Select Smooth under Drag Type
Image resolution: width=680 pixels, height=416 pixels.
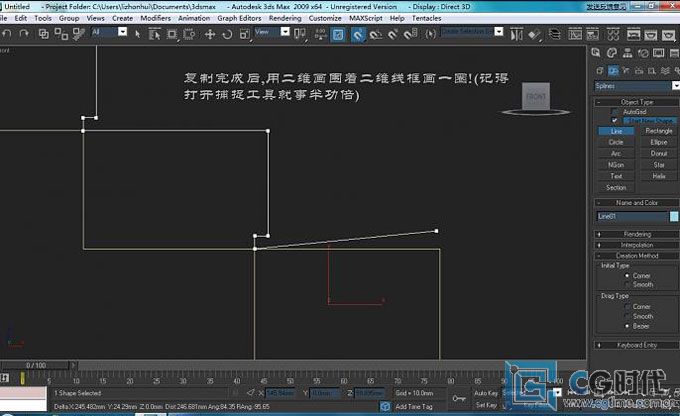(627, 317)
